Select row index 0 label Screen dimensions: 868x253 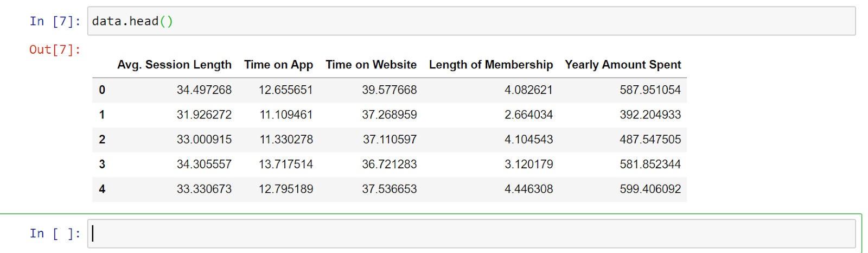pyautogui.click(x=102, y=90)
